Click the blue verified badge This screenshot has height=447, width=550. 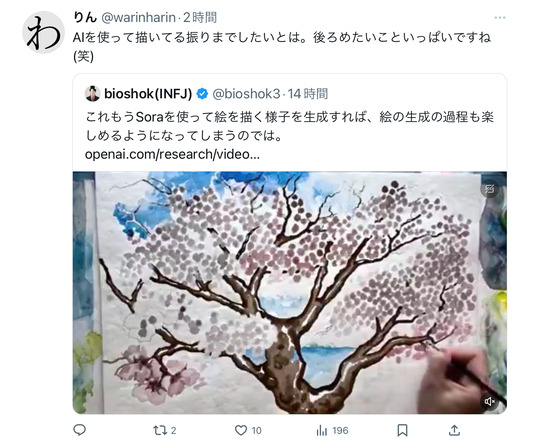pos(202,94)
